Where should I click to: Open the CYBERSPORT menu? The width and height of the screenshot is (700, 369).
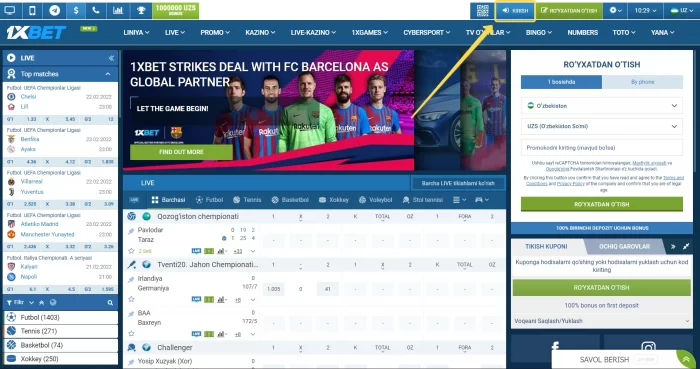click(426, 33)
